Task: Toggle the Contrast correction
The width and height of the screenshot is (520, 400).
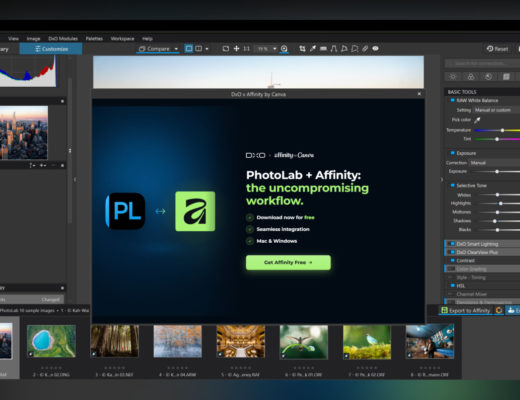Action: (x=452, y=260)
